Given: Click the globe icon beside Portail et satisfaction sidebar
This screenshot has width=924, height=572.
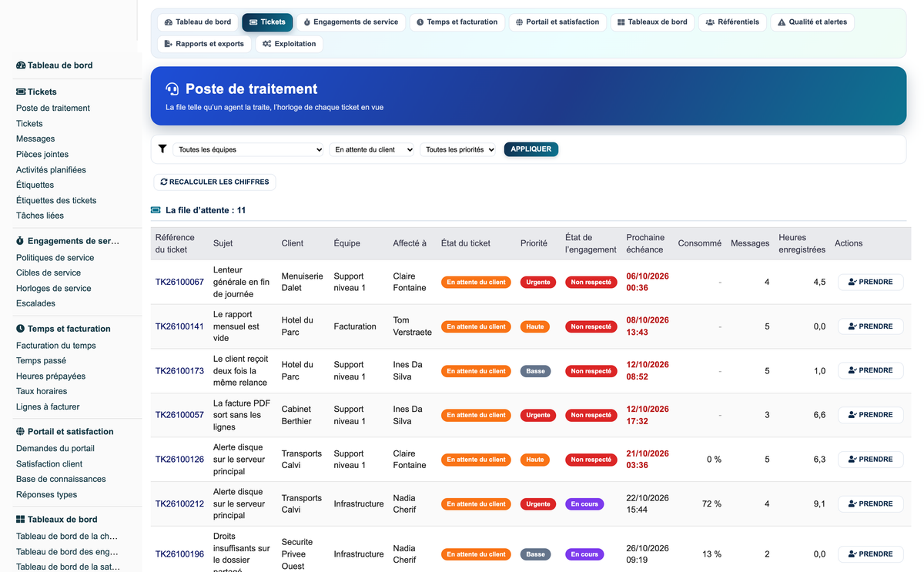Looking at the screenshot, I should [x=21, y=432].
